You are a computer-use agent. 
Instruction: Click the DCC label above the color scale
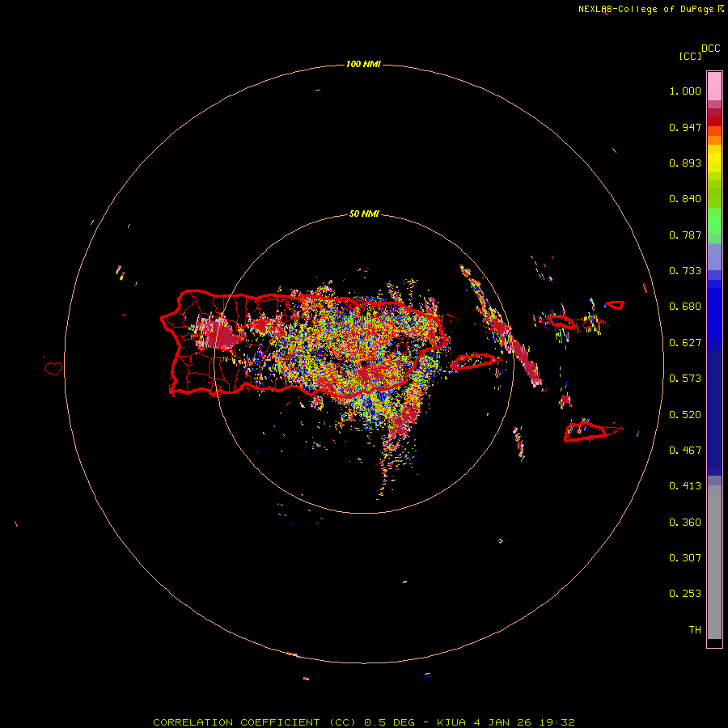pos(710,49)
